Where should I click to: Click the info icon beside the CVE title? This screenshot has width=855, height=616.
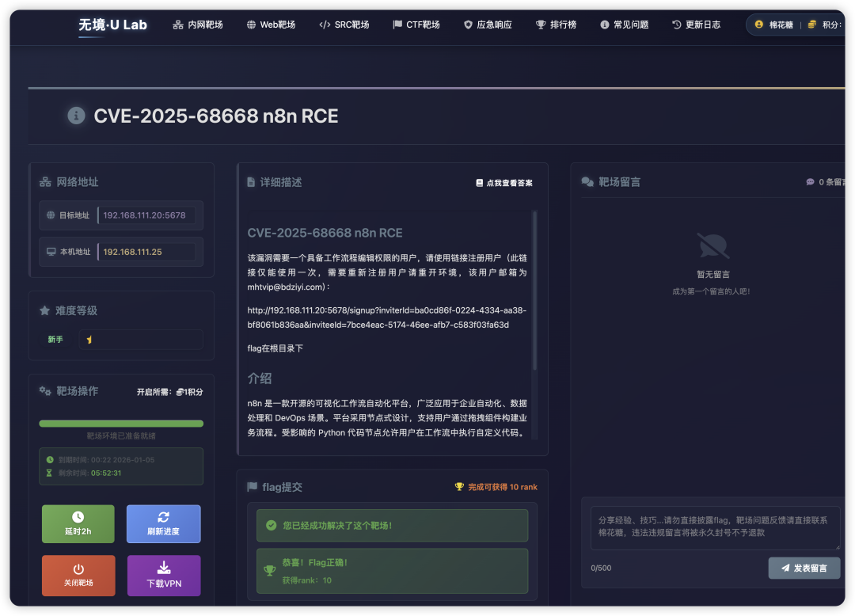(76, 116)
